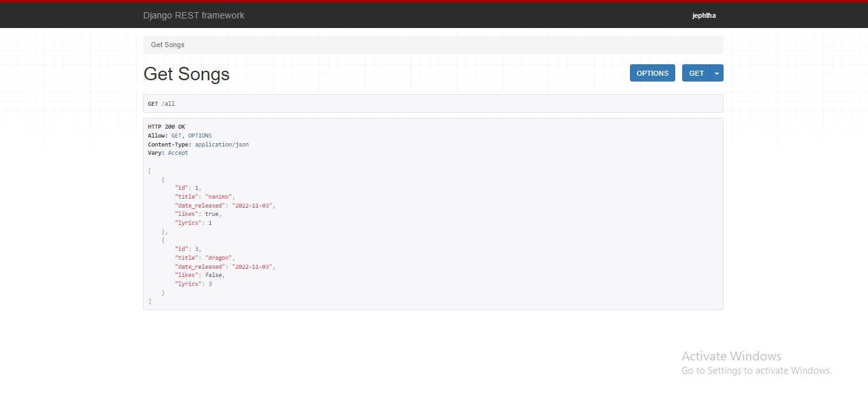Navigate home via the Django REST framework link

(x=193, y=15)
